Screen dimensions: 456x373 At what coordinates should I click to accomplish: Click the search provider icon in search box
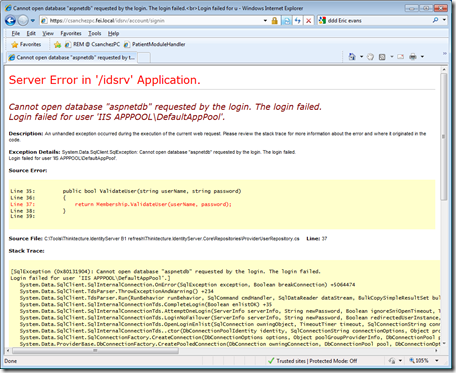pyautogui.click(x=322, y=21)
